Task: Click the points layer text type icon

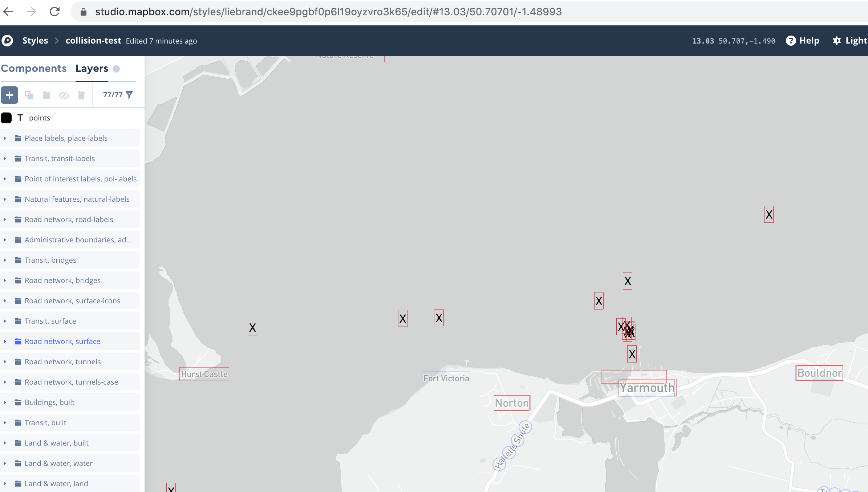Action: tap(20, 118)
